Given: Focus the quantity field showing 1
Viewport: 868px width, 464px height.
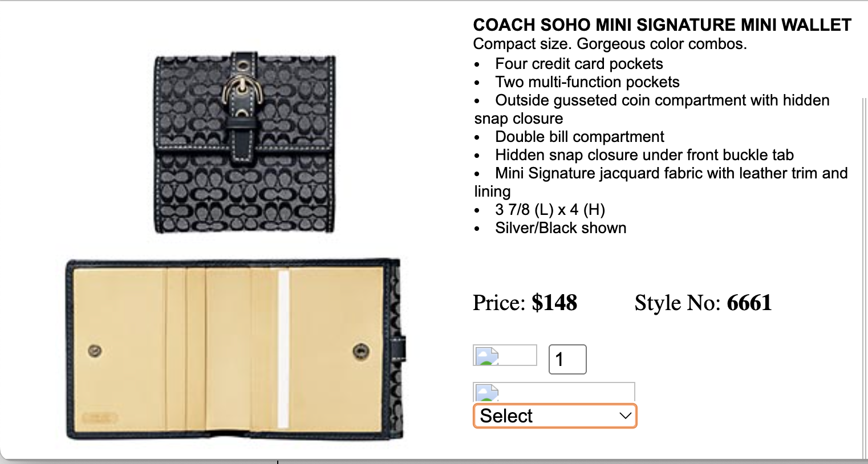Looking at the screenshot, I should pos(567,359).
